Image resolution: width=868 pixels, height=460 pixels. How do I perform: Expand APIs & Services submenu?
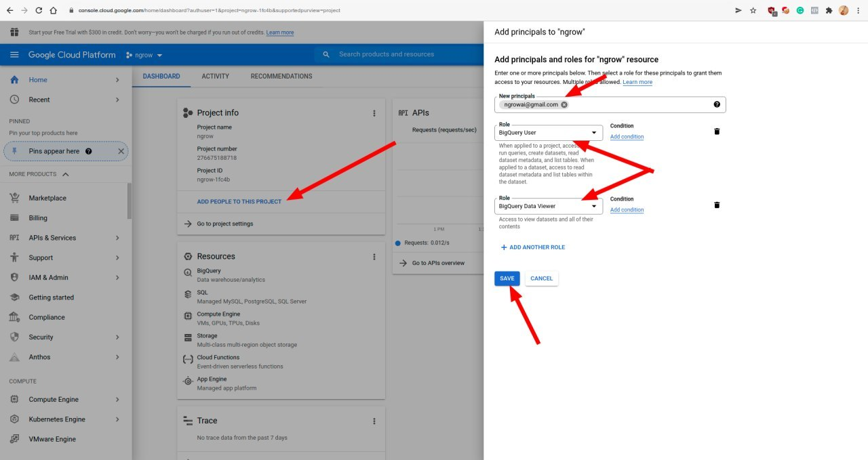tap(117, 238)
